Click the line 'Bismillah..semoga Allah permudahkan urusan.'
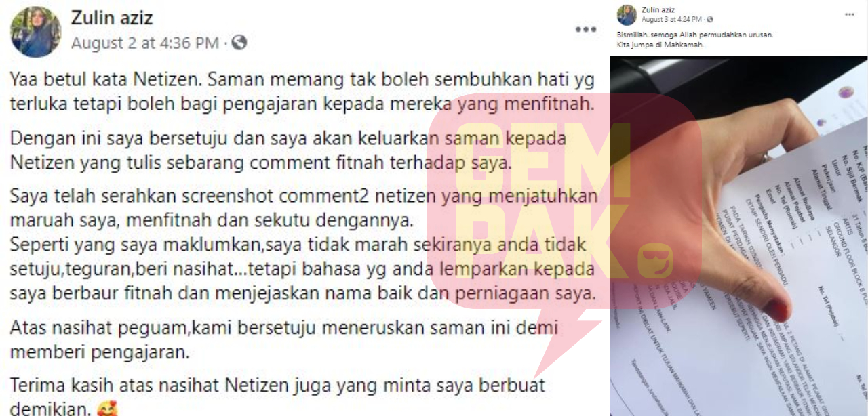868x416 pixels. click(695, 35)
